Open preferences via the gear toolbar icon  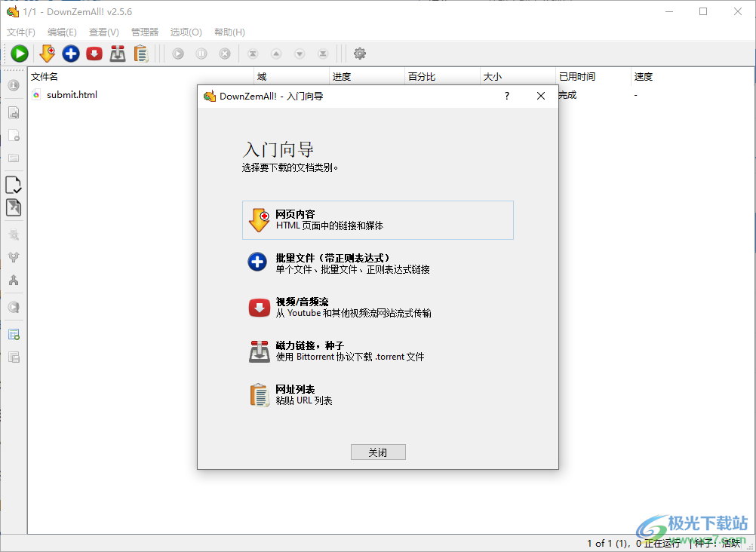coord(360,54)
